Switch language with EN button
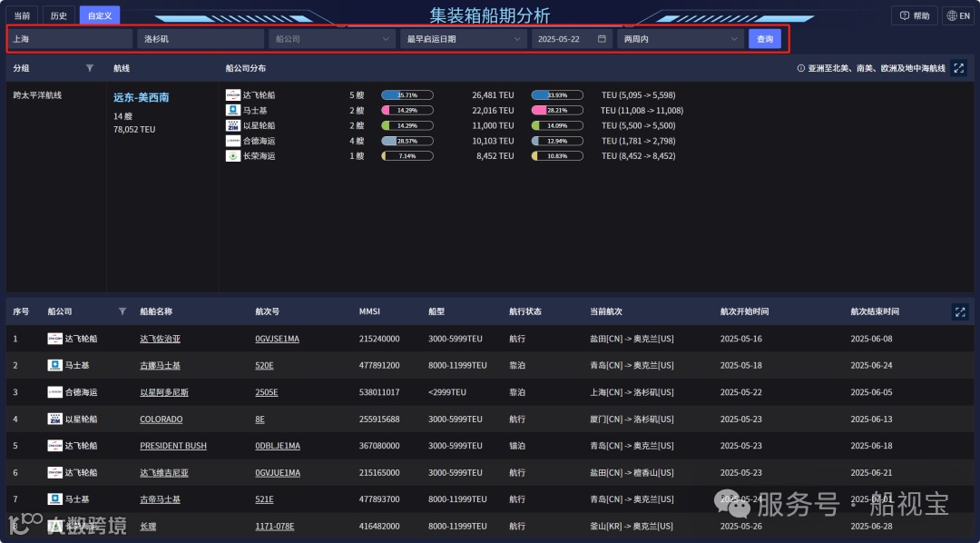This screenshot has width=980, height=543. pyautogui.click(x=958, y=15)
